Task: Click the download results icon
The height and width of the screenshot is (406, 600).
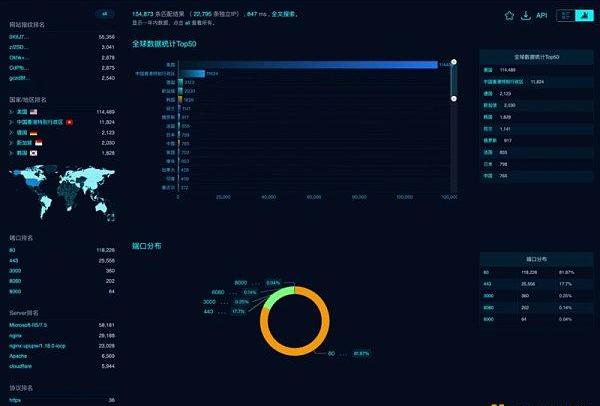Action: click(x=525, y=15)
